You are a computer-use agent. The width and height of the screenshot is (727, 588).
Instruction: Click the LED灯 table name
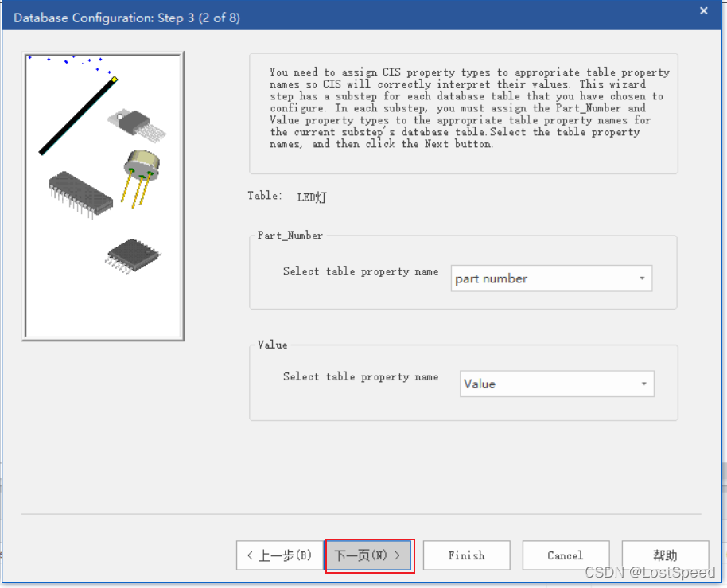click(312, 197)
